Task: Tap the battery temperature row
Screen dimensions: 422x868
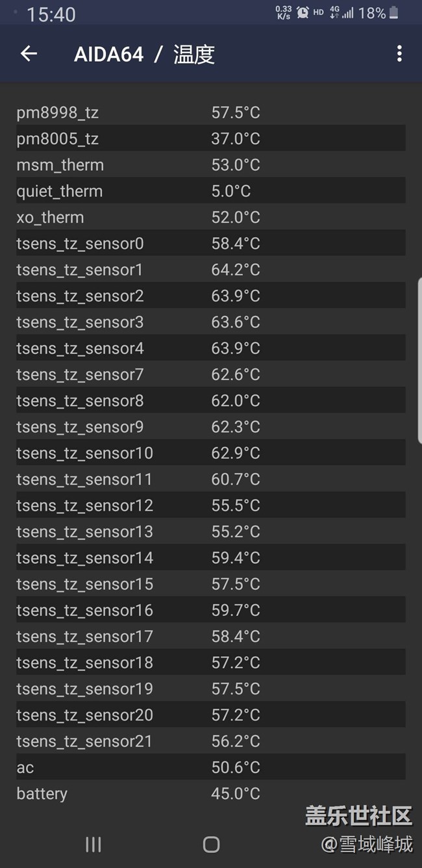Action: pos(211,793)
